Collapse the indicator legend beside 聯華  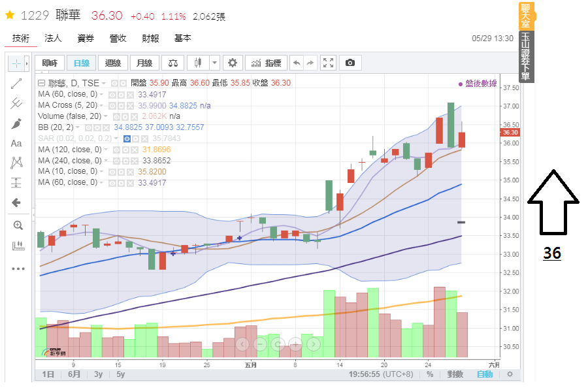click(x=41, y=83)
